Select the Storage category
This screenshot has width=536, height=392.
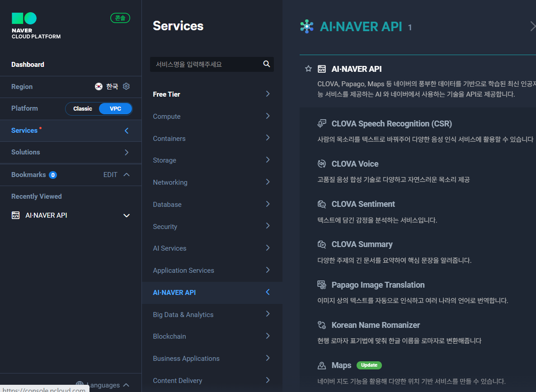(212, 160)
